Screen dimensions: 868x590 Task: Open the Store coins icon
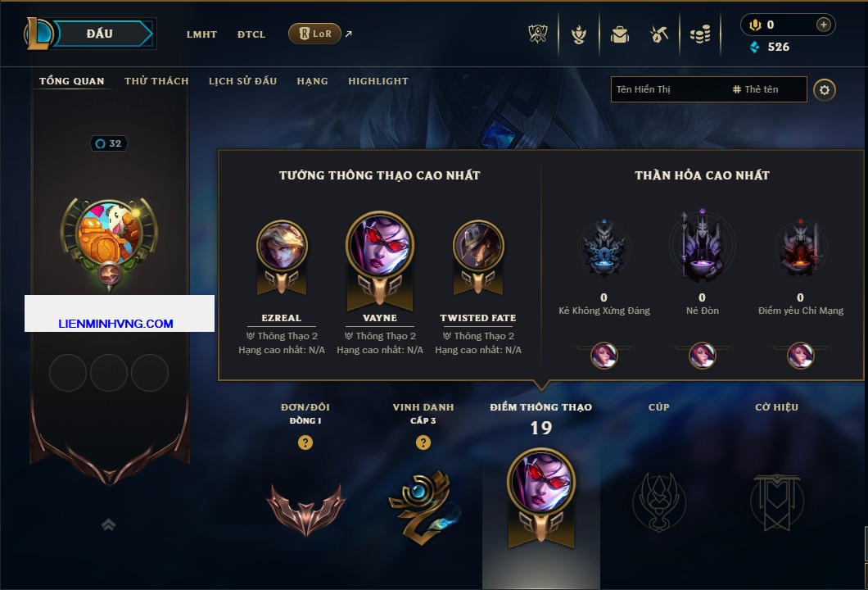[x=699, y=34]
